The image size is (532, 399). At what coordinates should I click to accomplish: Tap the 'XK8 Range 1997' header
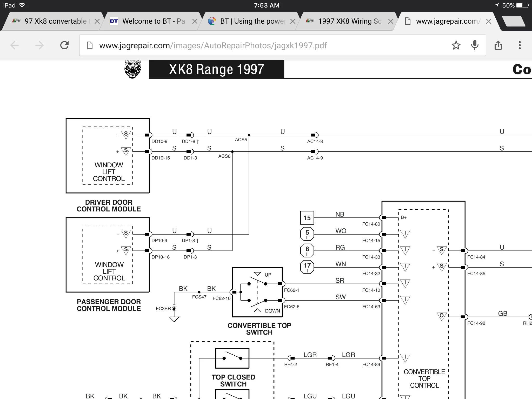point(216,69)
